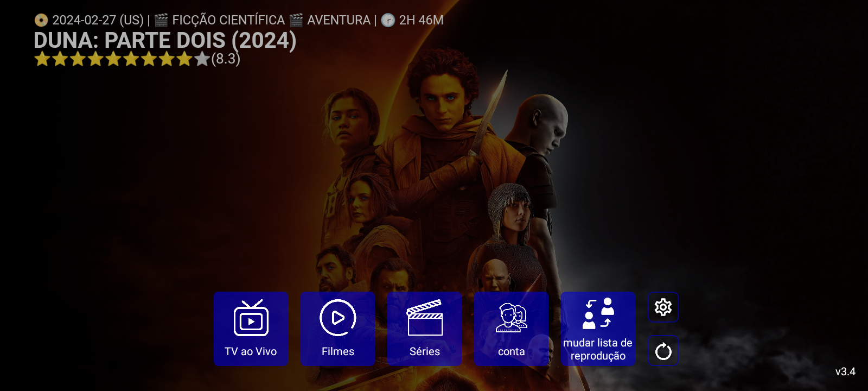Click the v3.4 version label
868x391 pixels.
(x=845, y=371)
